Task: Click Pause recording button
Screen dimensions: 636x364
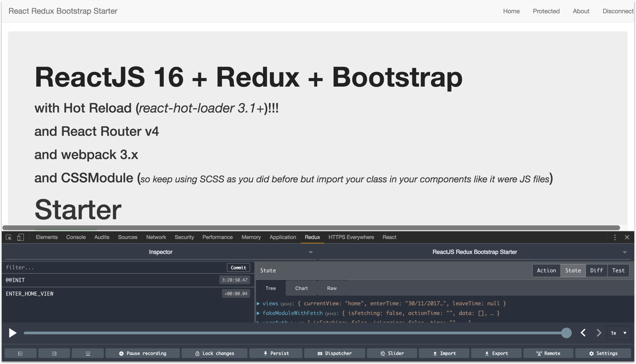Action: (143, 353)
